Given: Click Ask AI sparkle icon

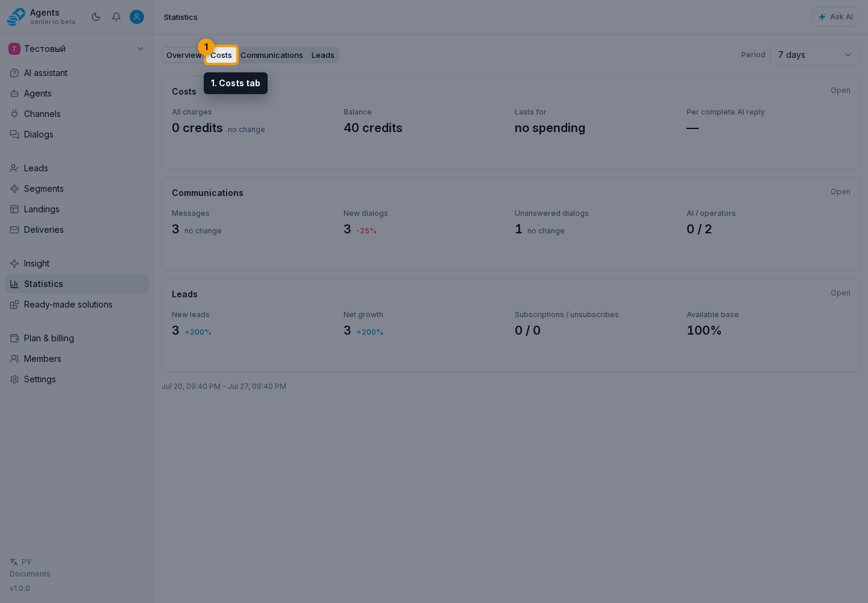Looking at the screenshot, I should [822, 17].
